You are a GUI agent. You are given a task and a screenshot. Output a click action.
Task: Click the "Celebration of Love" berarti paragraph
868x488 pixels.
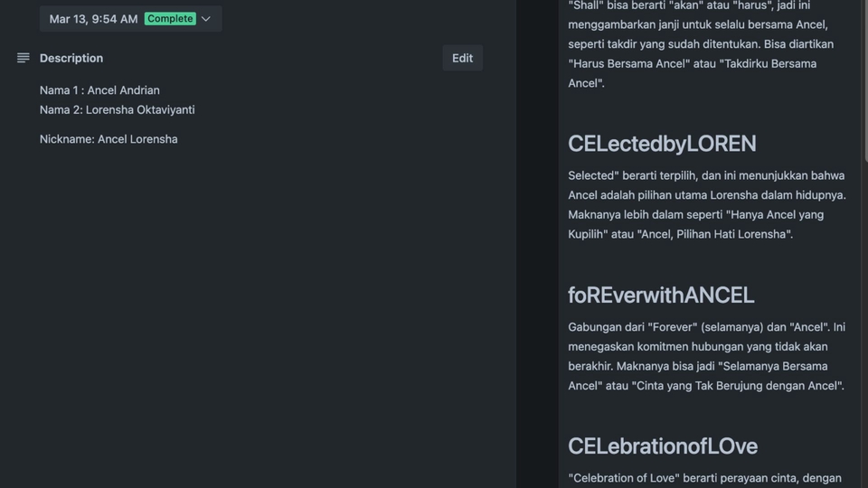click(x=705, y=478)
